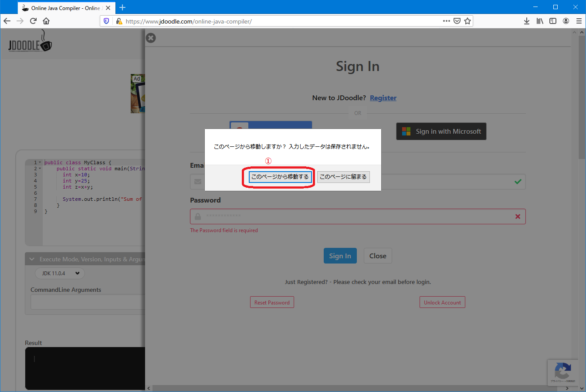Click the vertical scrollbar down arrow
The width and height of the screenshot is (586, 392).
pyautogui.click(x=582, y=388)
